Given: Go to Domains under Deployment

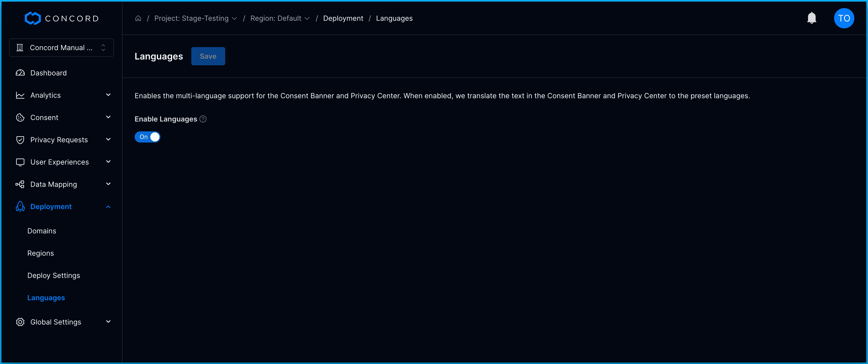Looking at the screenshot, I should [x=42, y=231].
